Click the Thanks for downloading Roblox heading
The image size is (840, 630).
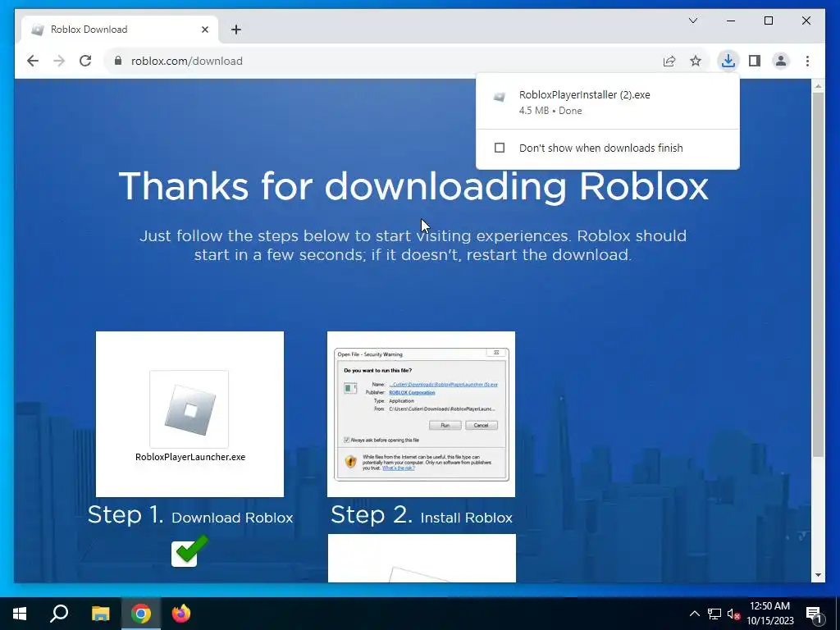click(x=413, y=186)
